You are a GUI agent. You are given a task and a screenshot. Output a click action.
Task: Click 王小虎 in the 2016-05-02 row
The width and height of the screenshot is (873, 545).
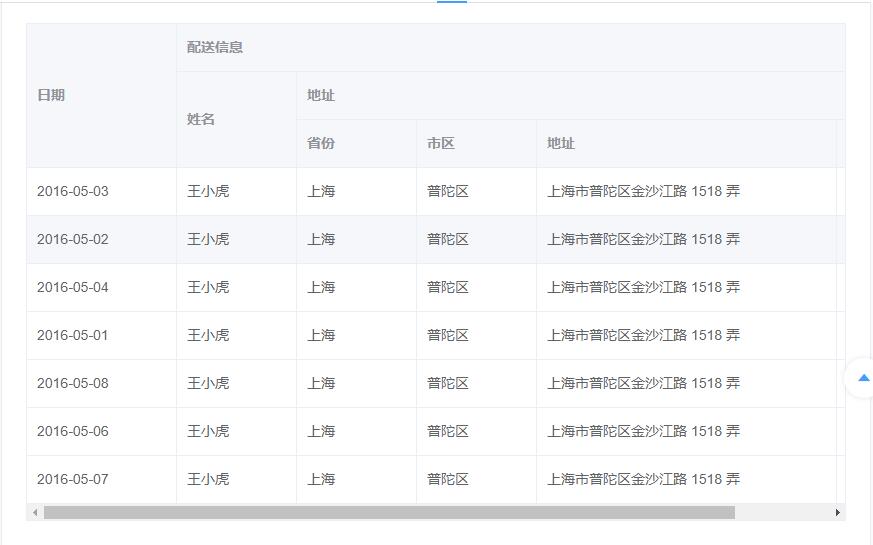coord(208,239)
